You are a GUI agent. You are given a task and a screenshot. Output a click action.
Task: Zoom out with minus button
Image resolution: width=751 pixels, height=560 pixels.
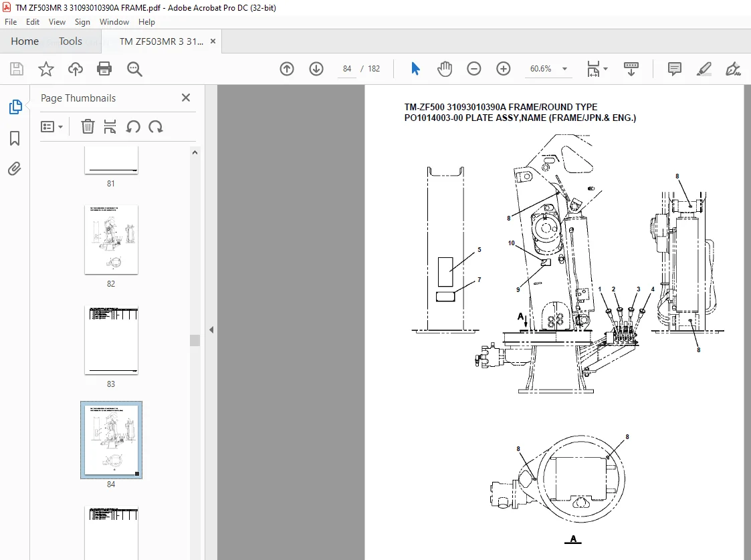pos(473,69)
